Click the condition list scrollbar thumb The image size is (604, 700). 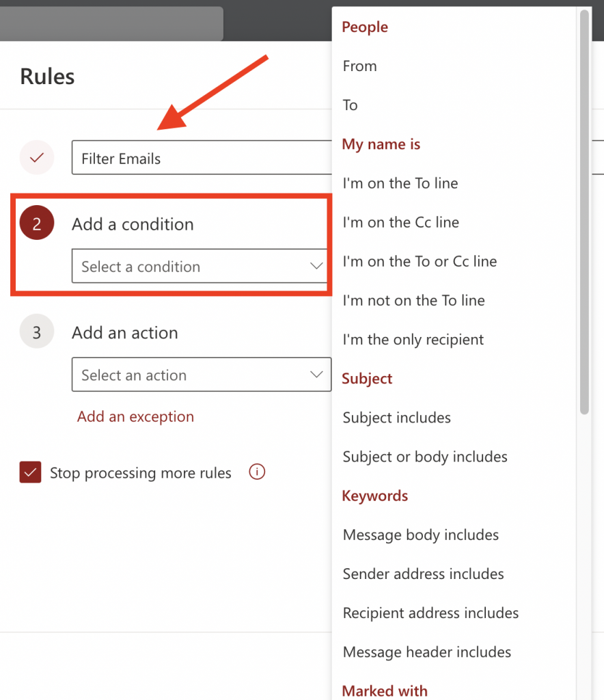pyautogui.click(x=584, y=212)
